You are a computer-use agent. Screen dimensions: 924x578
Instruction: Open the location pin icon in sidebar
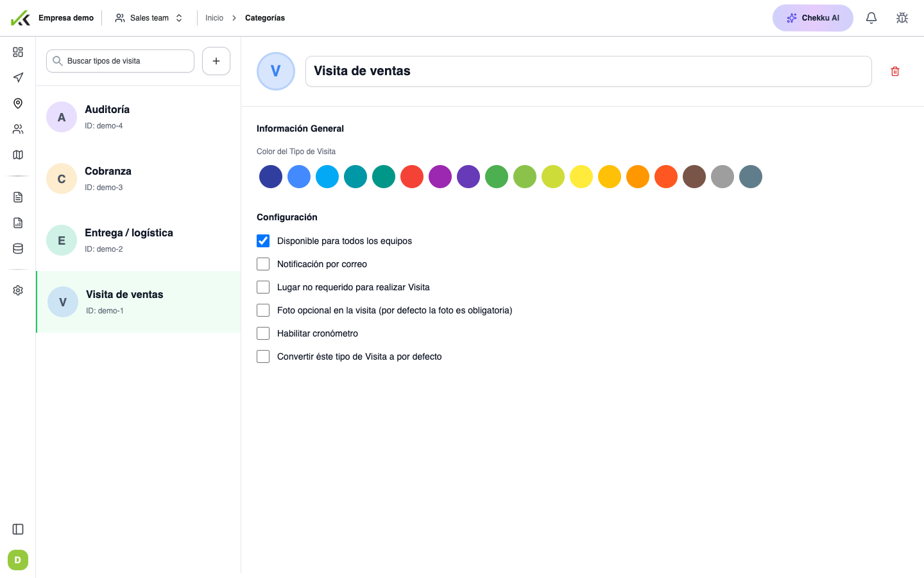point(18,103)
